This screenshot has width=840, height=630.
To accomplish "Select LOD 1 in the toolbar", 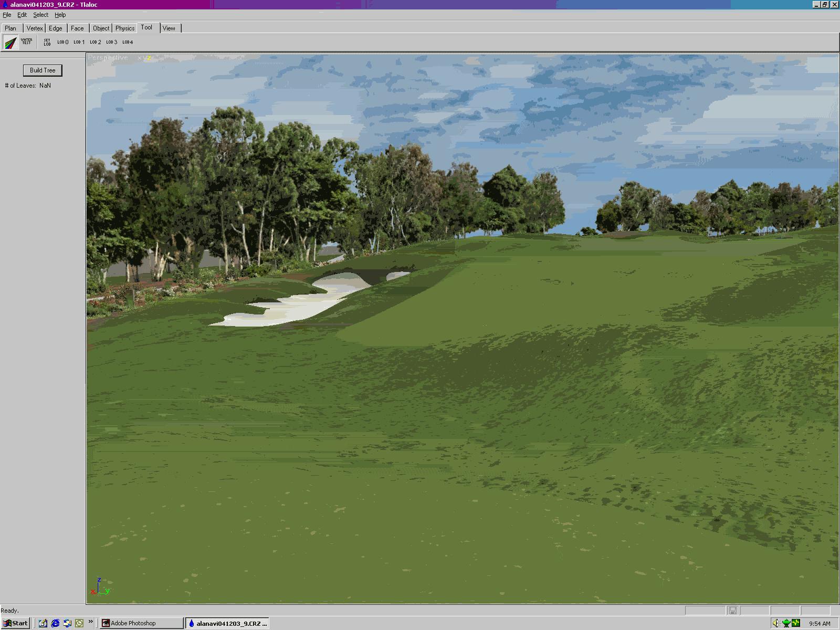I will (79, 42).
